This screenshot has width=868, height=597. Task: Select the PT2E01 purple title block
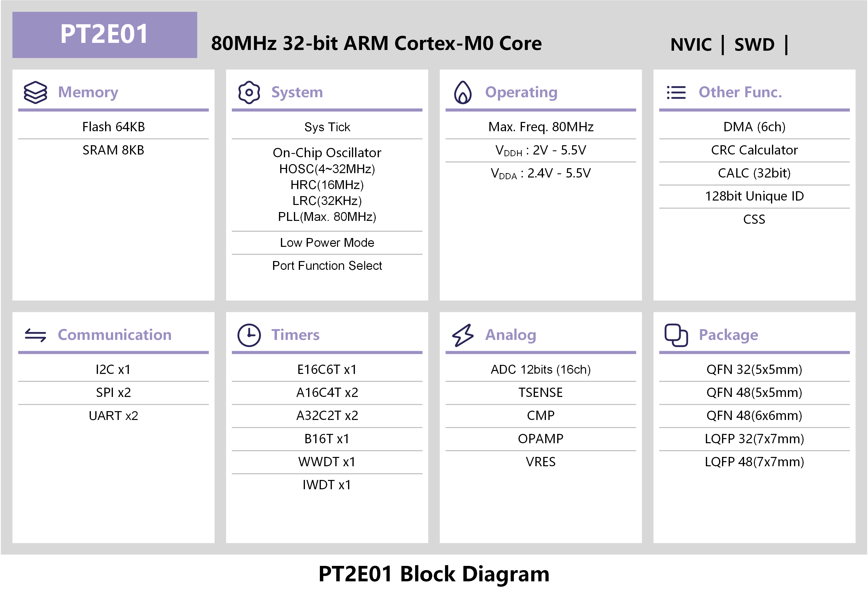pos(104,35)
